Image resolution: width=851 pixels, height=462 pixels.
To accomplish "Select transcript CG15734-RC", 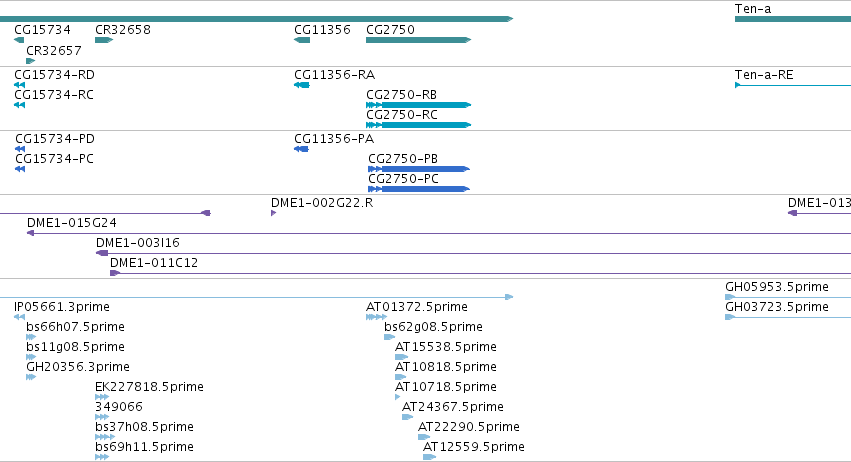I will click(x=54, y=95).
